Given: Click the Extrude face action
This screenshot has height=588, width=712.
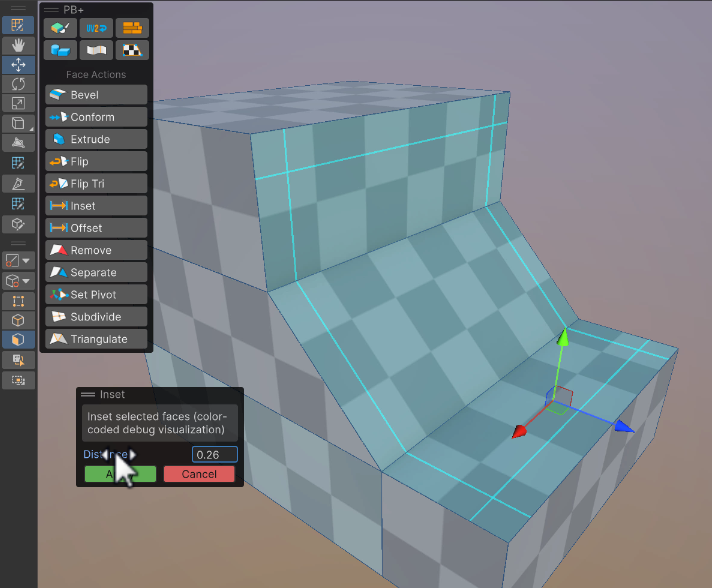Looking at the screenshot, I should click(x=96, y=139).
